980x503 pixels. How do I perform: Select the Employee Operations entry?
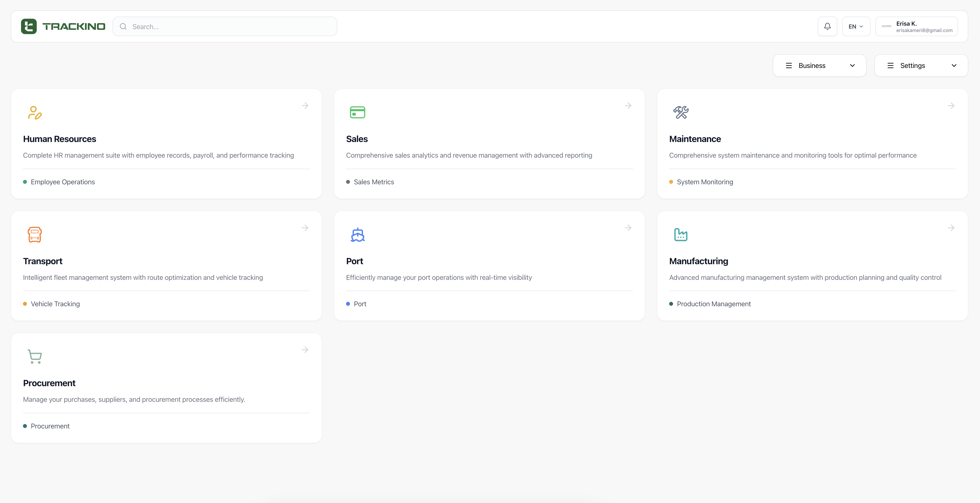pyautogui.click(x=59, y=182)
